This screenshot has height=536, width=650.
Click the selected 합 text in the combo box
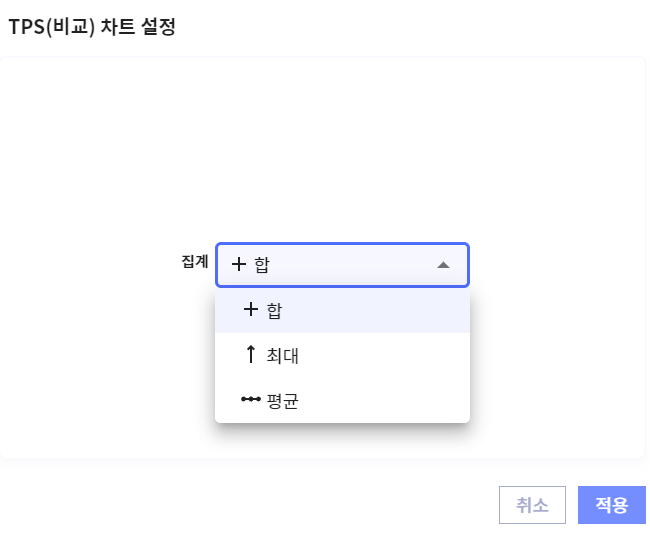262,265
